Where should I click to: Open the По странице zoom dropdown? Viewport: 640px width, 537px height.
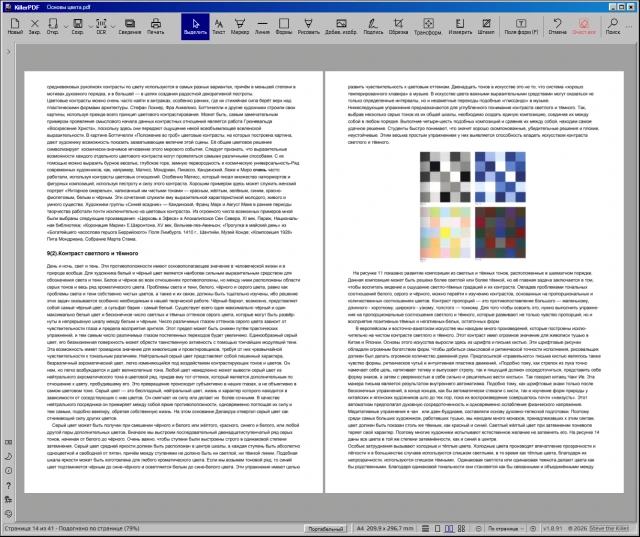[506, 528]
